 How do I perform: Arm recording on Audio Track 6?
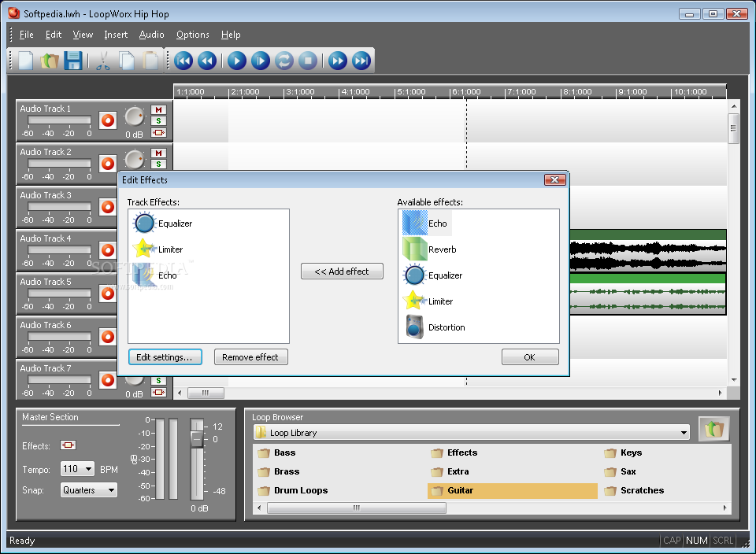click(x=108, y=337)
